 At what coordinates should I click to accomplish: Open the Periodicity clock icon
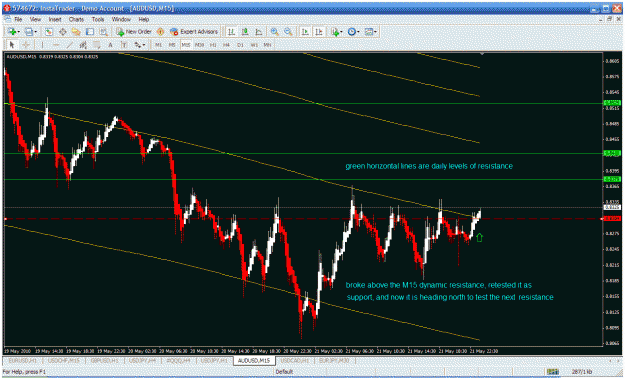coord(351,32)
